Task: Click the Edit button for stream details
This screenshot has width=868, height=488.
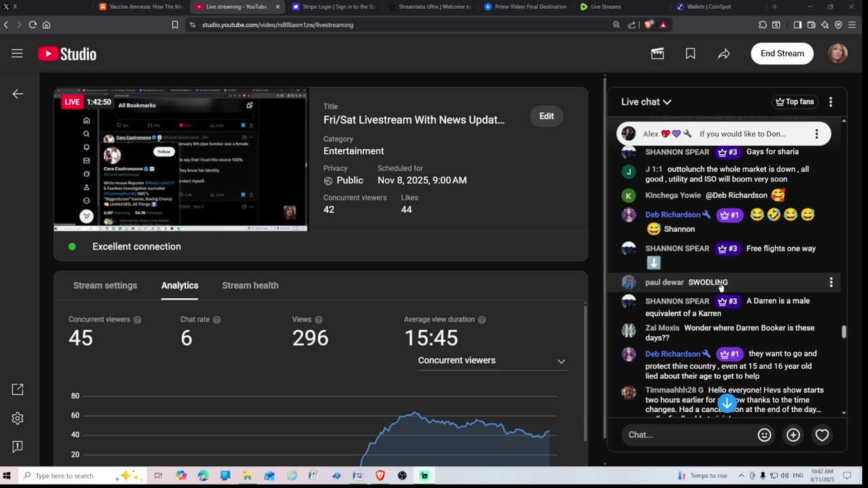Action: tap(547, 116)
